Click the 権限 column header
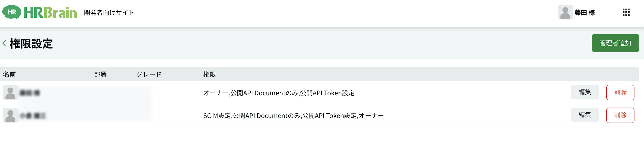The width and height of the screenshot is (644, 149). click(x=209, y=74)
